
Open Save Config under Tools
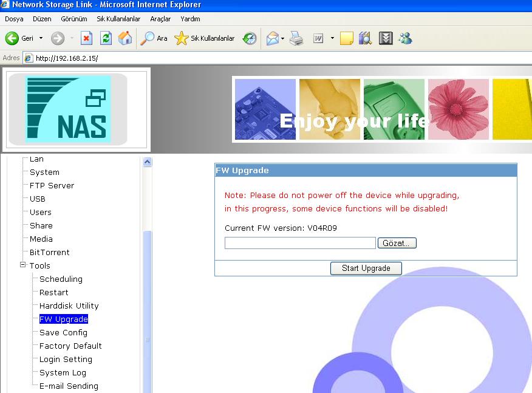pos(63,333)
